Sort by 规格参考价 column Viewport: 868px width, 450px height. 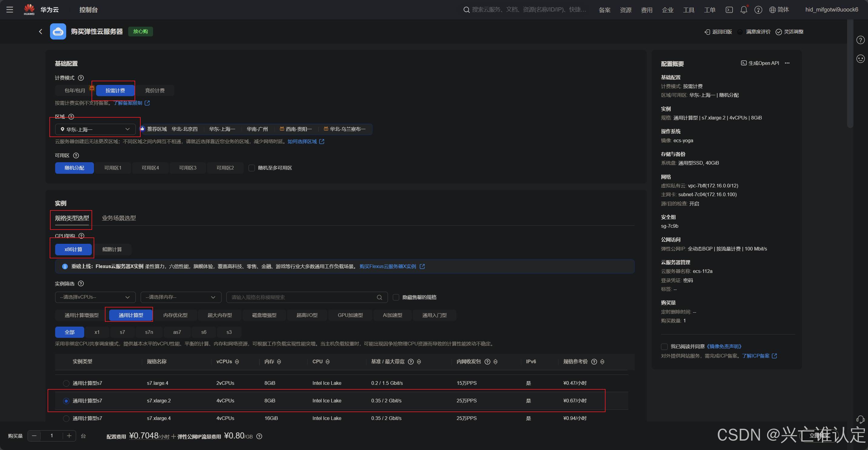[x=602, y=362]
